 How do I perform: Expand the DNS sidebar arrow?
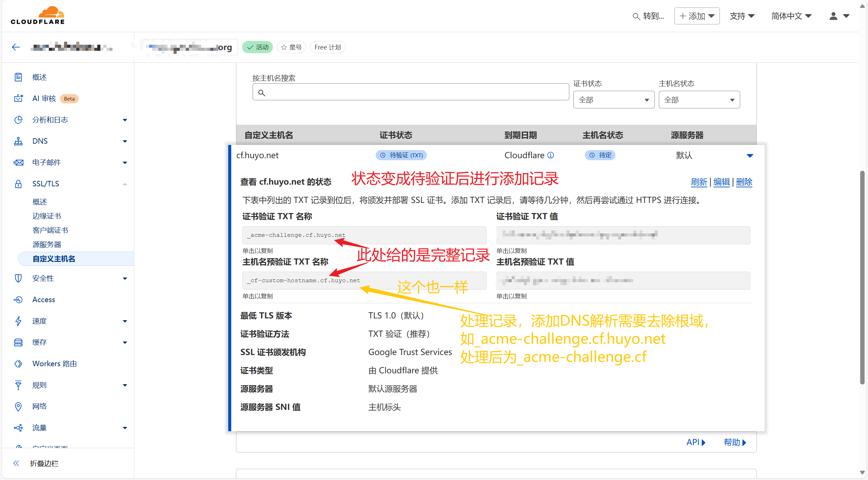(x=125, y=141)
